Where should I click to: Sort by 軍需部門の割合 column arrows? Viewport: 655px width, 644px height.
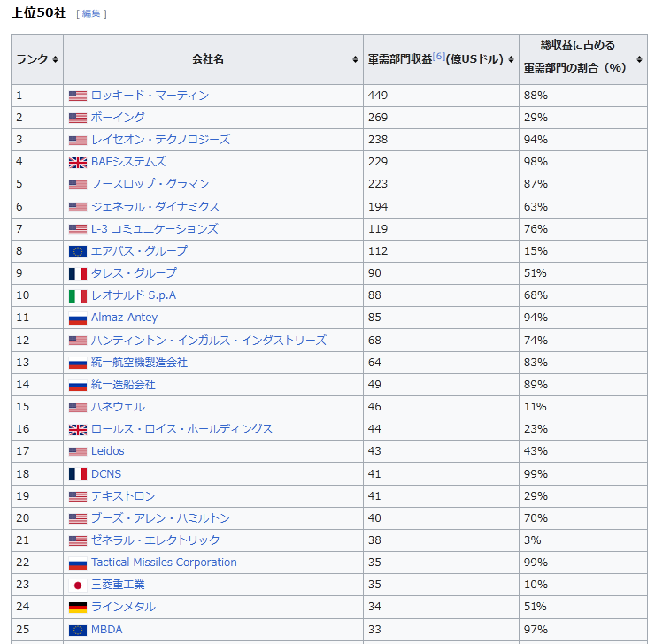coord(639,59)
